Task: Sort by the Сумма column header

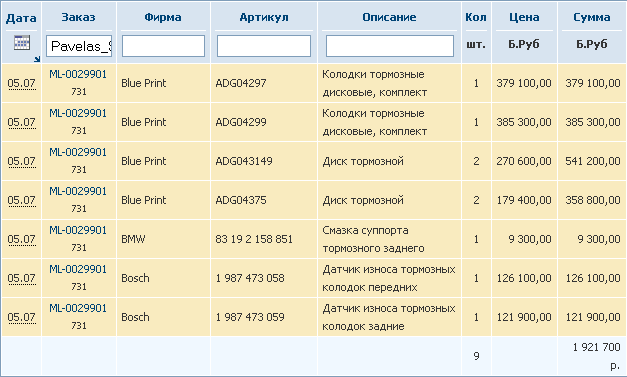Action: [592, 17]
